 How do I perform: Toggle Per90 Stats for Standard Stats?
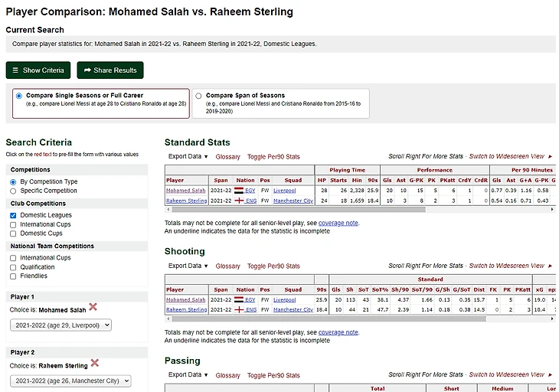pyautogui.click(x=273, y=157)
